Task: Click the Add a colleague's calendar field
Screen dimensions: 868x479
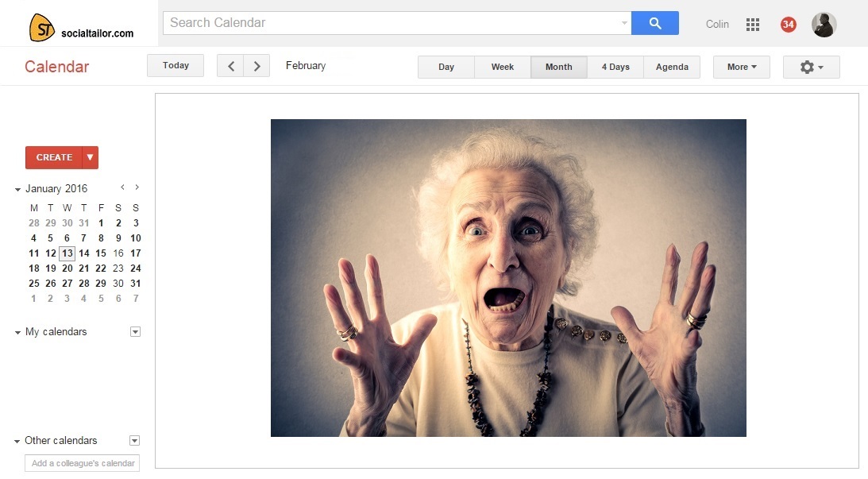Action: [x=83, y=463]
